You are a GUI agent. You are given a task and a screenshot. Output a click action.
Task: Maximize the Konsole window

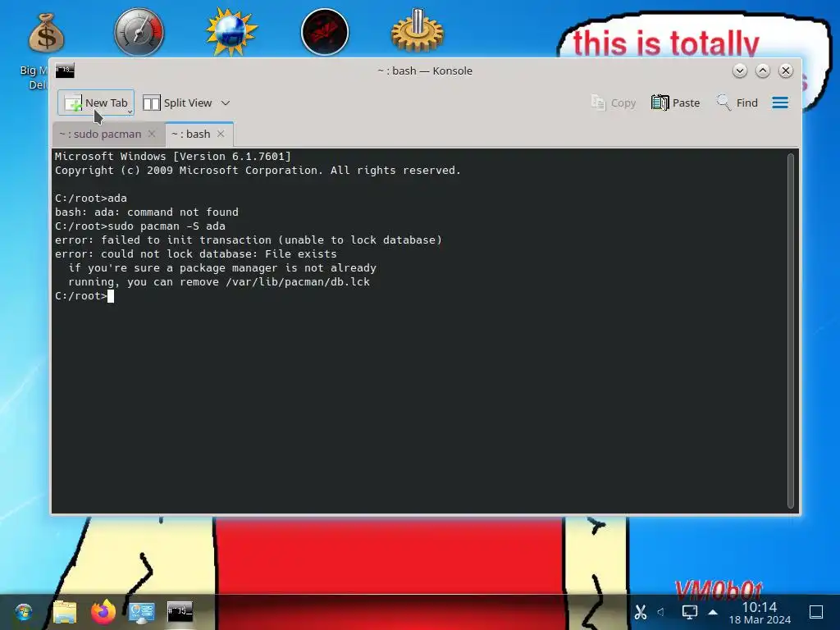[763, 71]
